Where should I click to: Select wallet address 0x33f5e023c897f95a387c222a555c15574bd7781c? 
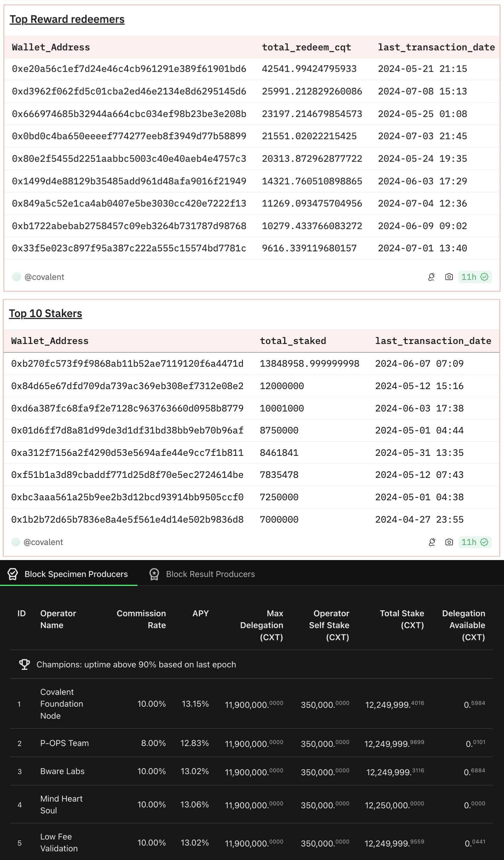coord(129,248)
